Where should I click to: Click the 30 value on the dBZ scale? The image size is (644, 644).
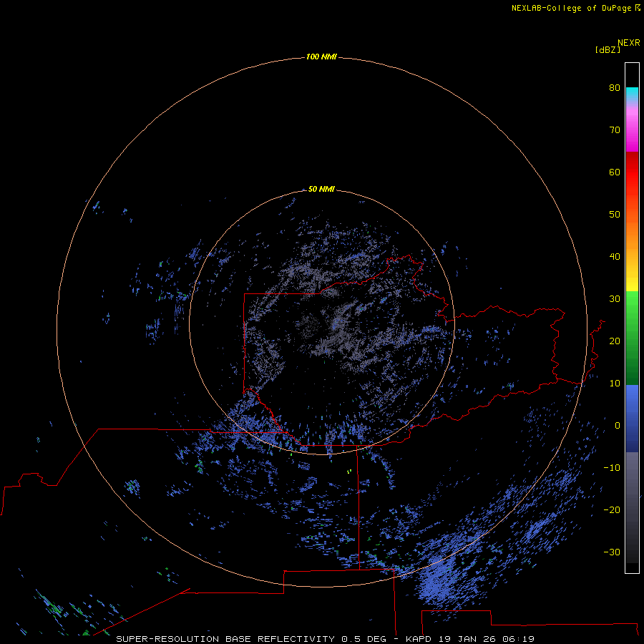pos(615,298)
